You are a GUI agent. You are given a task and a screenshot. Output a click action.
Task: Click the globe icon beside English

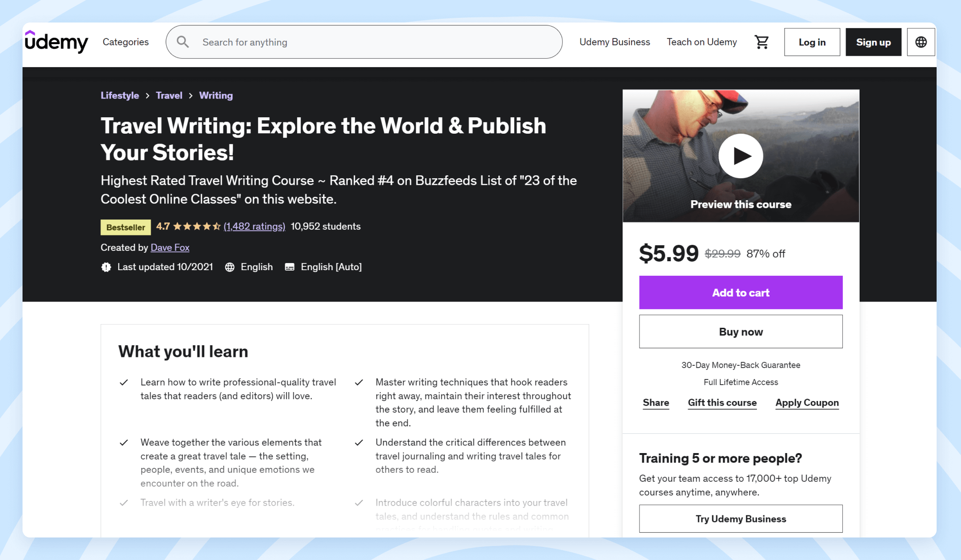[230, 267]
